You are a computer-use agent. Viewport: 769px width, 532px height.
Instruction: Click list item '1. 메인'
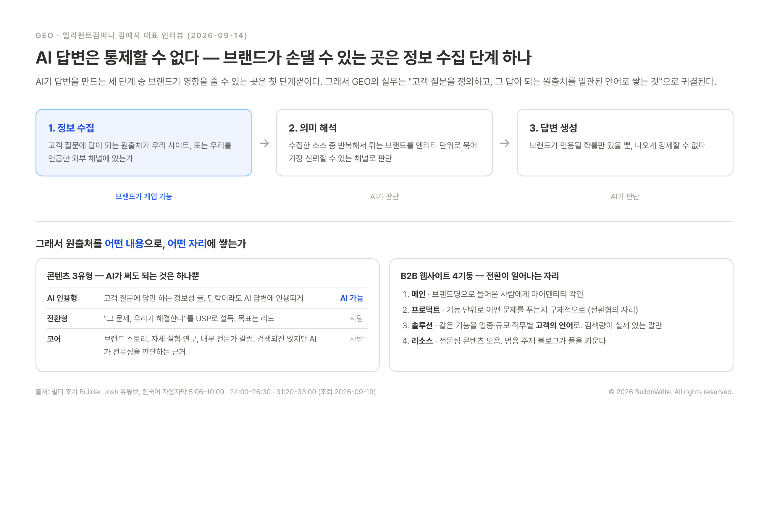coord(493,294)
